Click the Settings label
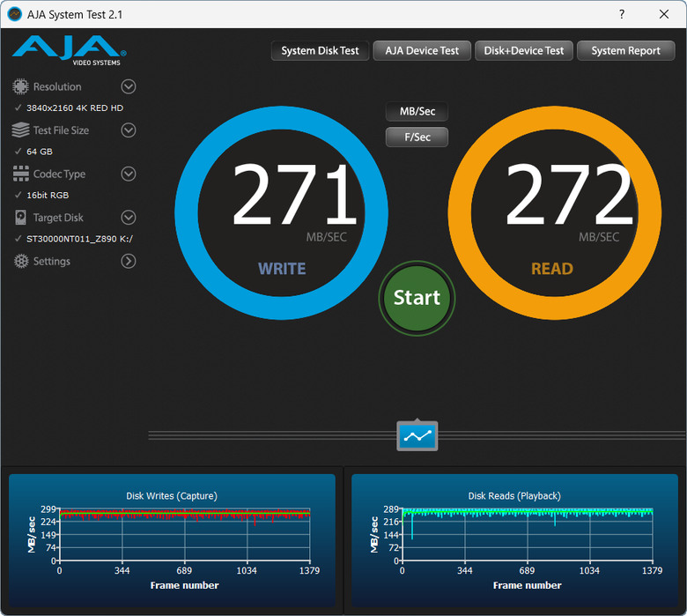 coord(52,262)
